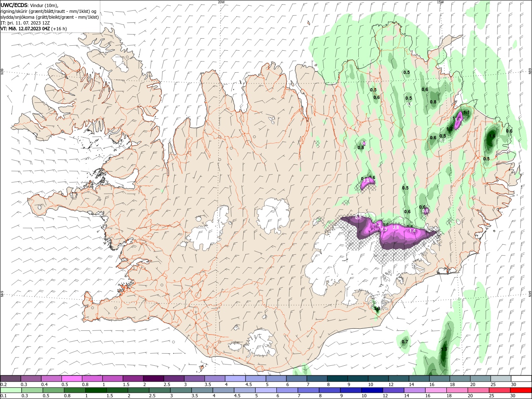Click the rain legend swatch starting at 7
This screenshot has height=399, width=532.
(308, 390)
